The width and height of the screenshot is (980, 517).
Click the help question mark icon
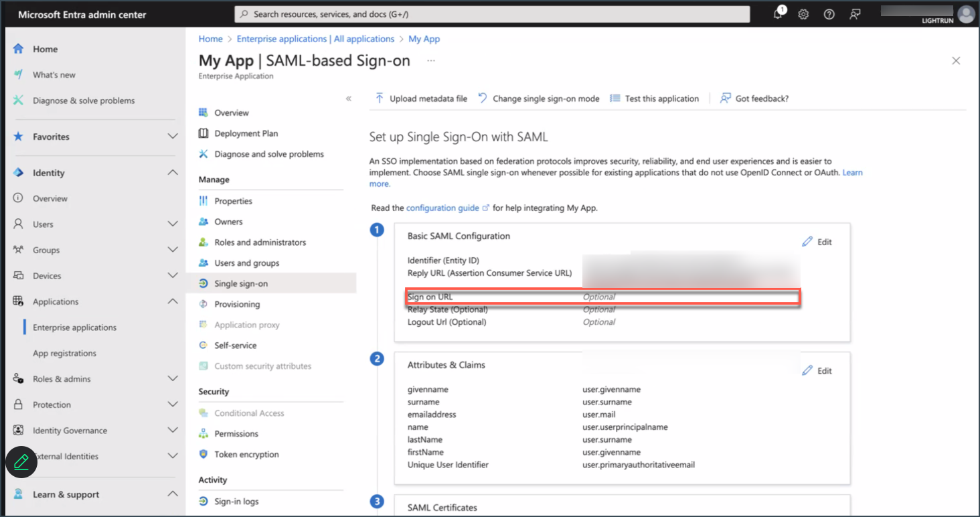tap(829, 14)
